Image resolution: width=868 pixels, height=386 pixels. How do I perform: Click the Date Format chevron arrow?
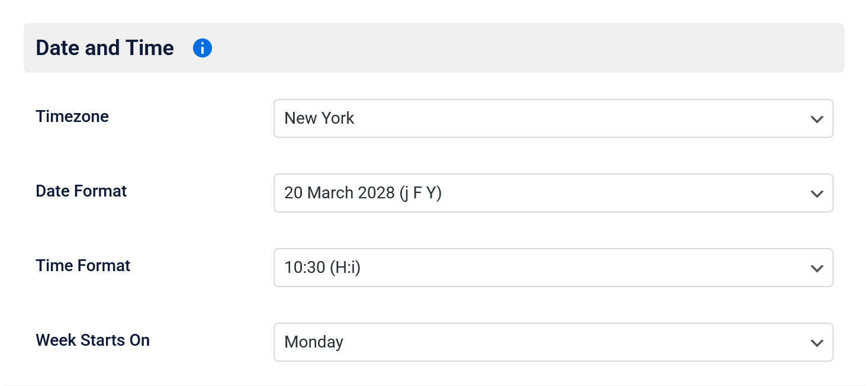817,193
